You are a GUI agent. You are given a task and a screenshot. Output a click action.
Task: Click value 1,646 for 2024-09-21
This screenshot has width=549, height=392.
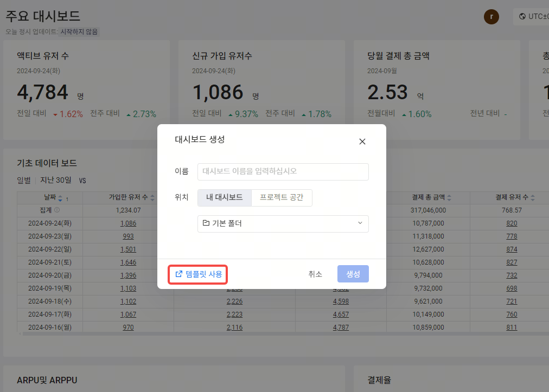pos(128,262)
